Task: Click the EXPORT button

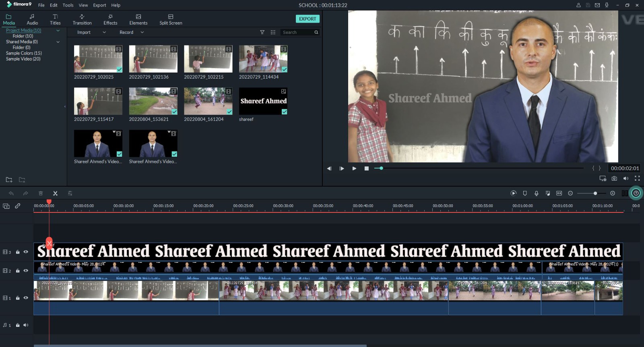Action: (x=308, y=19)
